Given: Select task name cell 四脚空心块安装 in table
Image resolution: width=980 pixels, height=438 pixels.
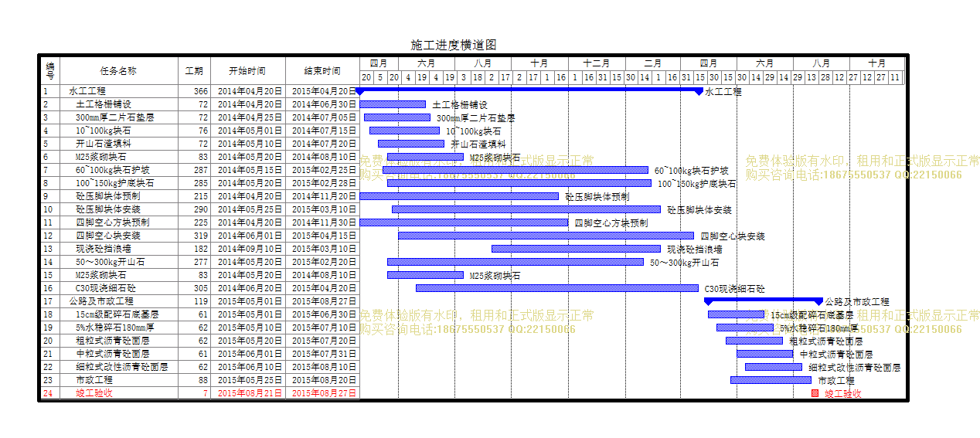Looking at the screenshot, I should 118,236.
